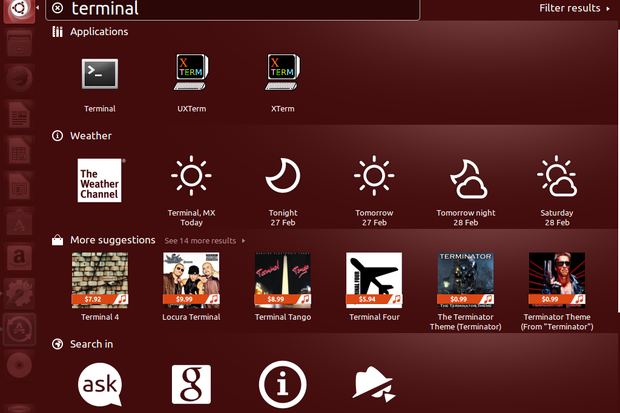Clear the search text with X icon
The height and width of the screenshot is (413, 620).
pos(57,8)
